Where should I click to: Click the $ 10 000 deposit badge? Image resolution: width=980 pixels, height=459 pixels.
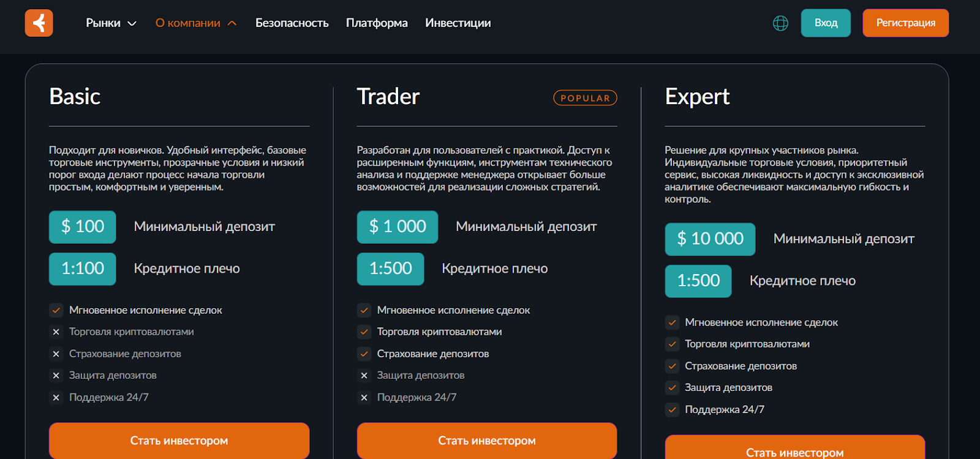(710, 239)
